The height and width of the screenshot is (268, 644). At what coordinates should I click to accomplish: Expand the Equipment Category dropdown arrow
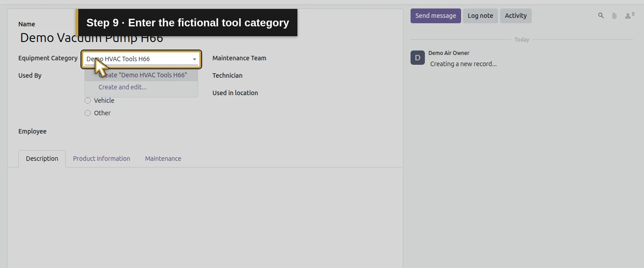pos(195,59)
